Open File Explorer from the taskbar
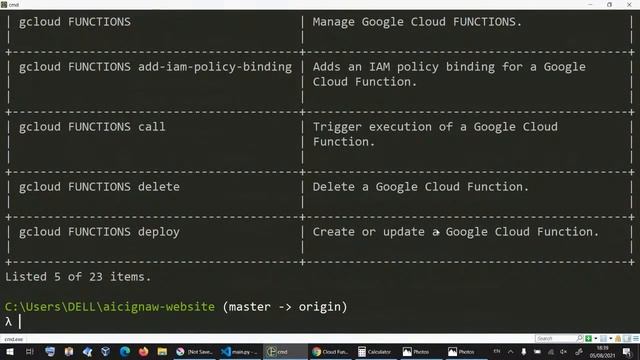This screenshot has height=360, width=640. (x=162, y=351)
